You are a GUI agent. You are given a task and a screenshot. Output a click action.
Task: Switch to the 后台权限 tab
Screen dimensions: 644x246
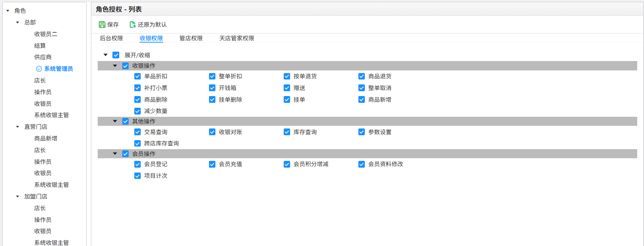[x=111, y=38]
